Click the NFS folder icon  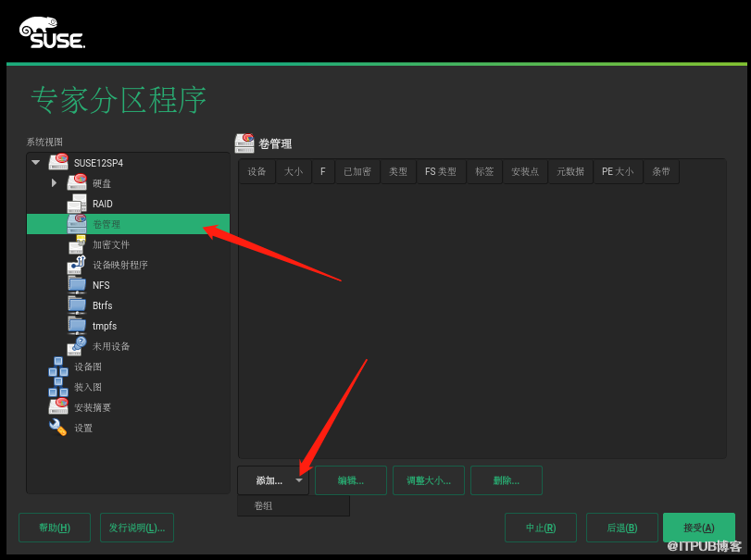[77, 285]
